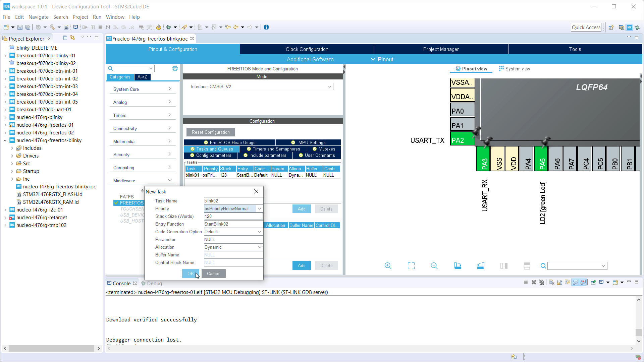Confirm the New Task with OK

(x=191, y=274)
